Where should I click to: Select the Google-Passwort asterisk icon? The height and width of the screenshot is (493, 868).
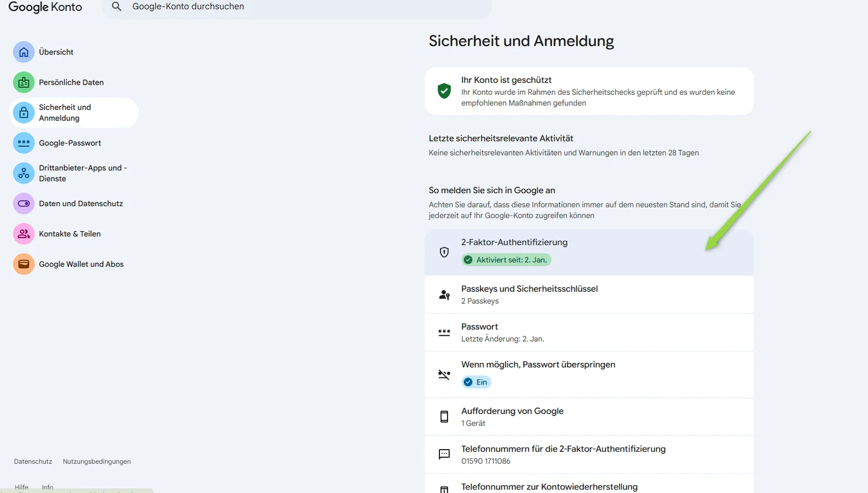24,143
